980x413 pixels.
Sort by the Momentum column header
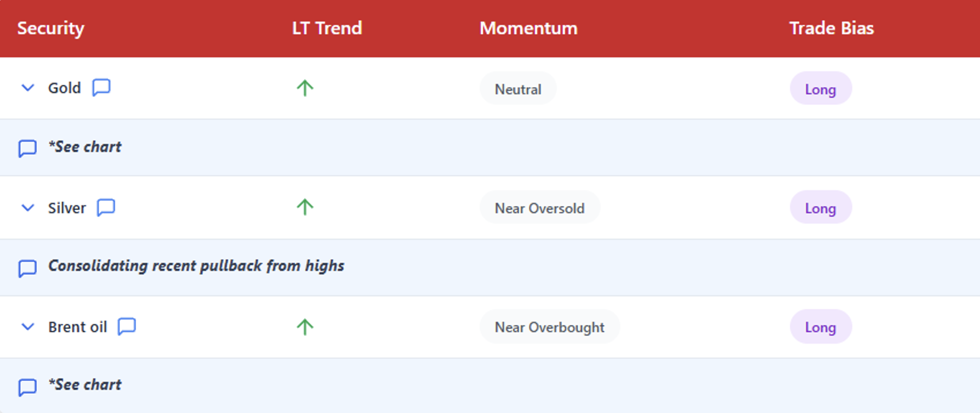tap(528, 28)
